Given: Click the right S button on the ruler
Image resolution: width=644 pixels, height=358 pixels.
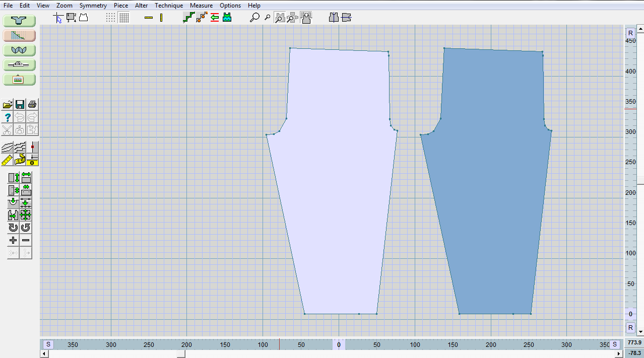Looking at the screenshot, I should tap(614, 344).
